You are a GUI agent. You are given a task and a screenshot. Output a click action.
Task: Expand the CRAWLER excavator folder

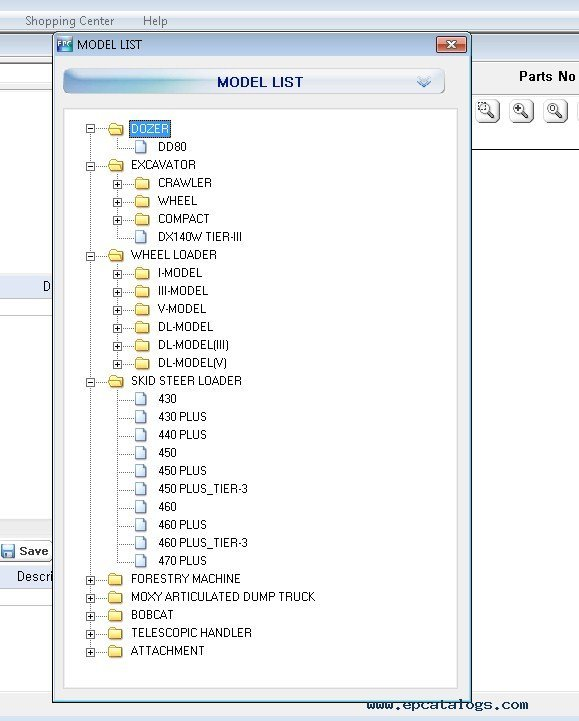point(118,184)
